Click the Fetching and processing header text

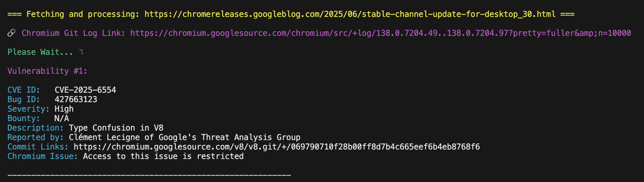coord(83,14)
